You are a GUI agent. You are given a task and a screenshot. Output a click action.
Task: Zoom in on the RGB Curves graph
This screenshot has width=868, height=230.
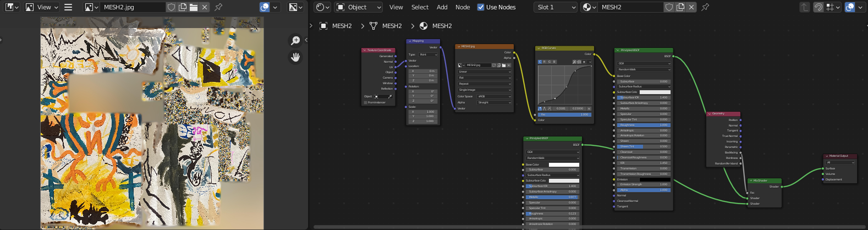[x=574, y=62]
